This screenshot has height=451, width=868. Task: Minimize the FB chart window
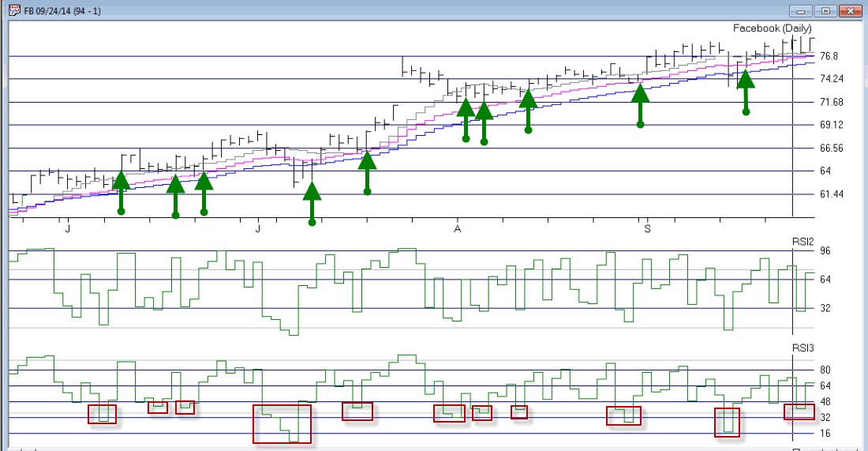pos(800,11)
